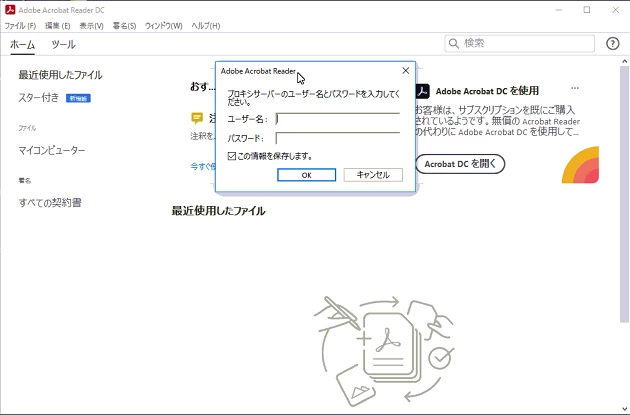Click the yellow comment icon under recommendations
Screen dimensions: 630x415
197,118
